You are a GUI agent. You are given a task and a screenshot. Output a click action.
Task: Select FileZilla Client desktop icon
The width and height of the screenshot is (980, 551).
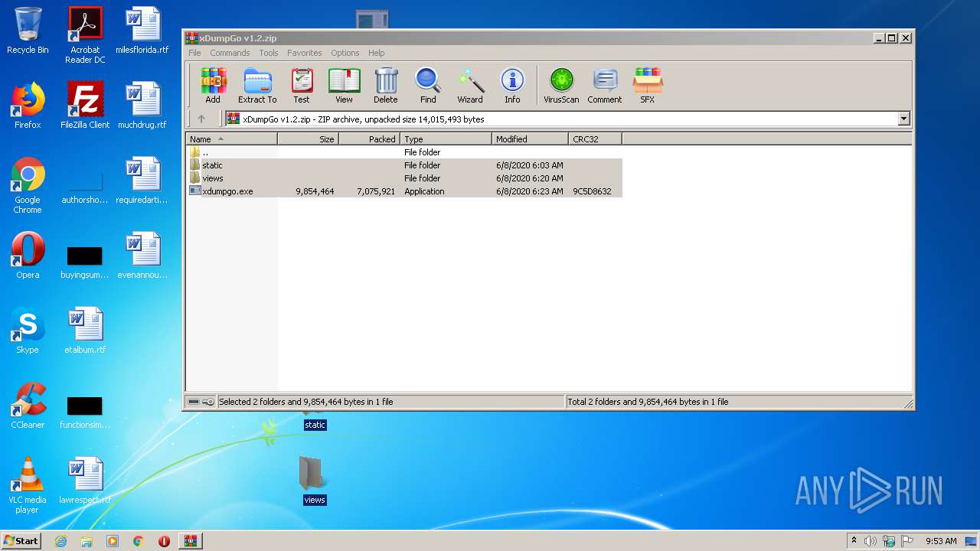click(x=85, y=106)
